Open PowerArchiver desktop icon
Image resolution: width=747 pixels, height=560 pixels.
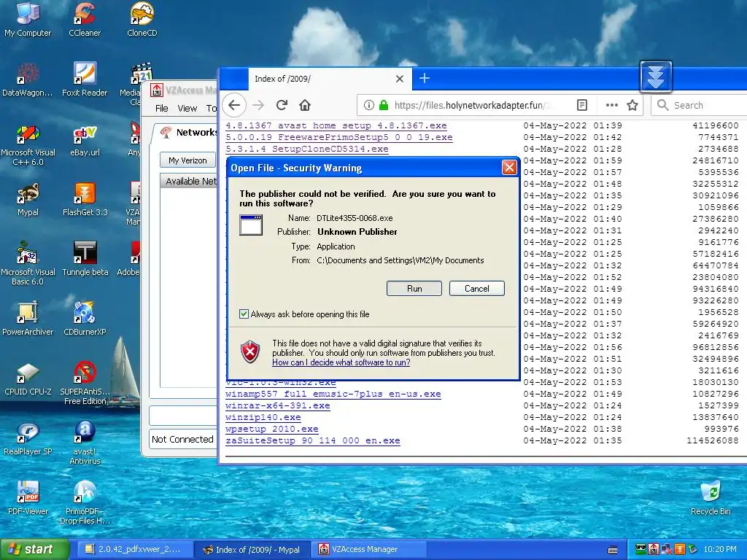(28, 319)
